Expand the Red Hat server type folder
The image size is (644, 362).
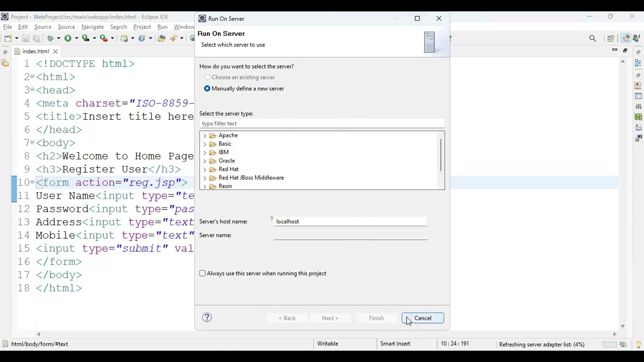204,169
